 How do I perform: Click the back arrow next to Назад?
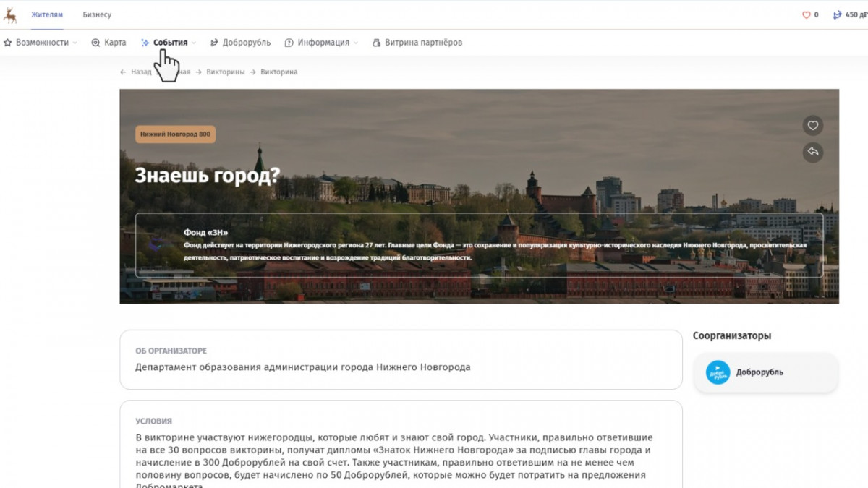pos(124,72)
